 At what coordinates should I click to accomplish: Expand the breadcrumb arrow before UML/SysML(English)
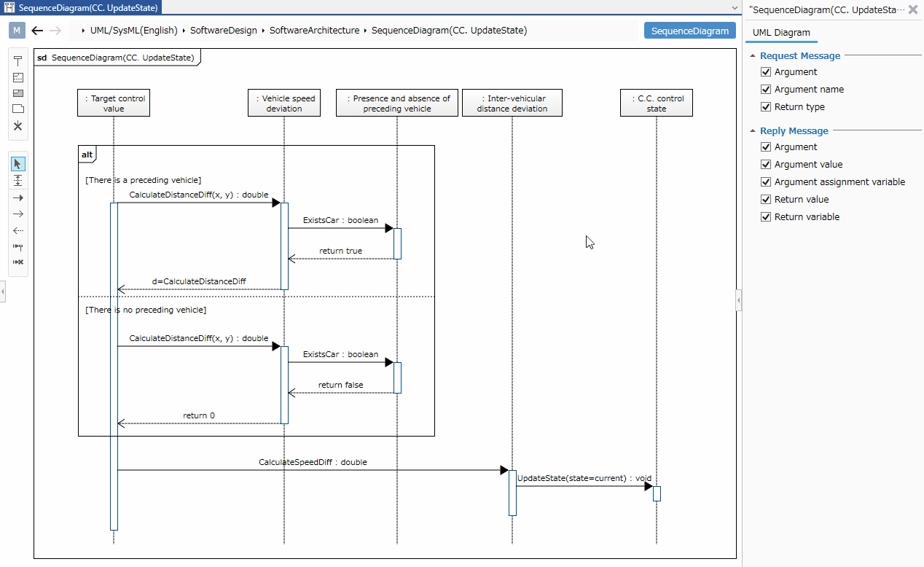pyautogui.click(x=85, y=31)
